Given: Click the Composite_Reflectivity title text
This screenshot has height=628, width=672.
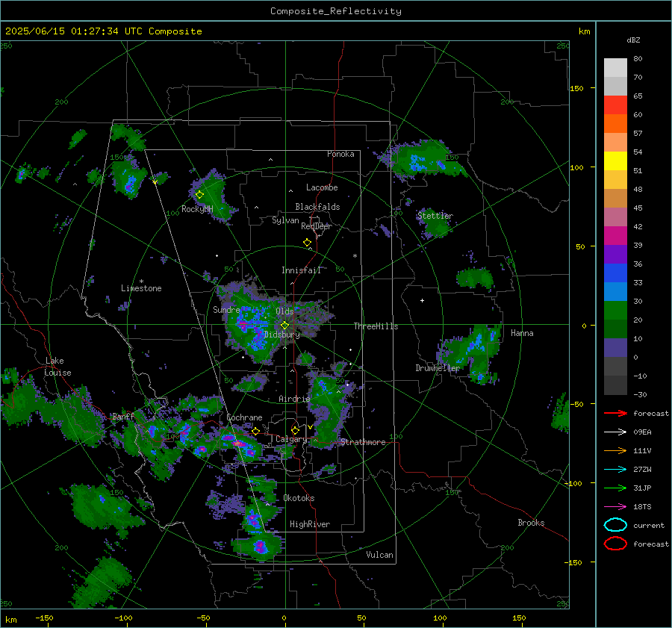Looking at the screenshot, I should 336,11.
